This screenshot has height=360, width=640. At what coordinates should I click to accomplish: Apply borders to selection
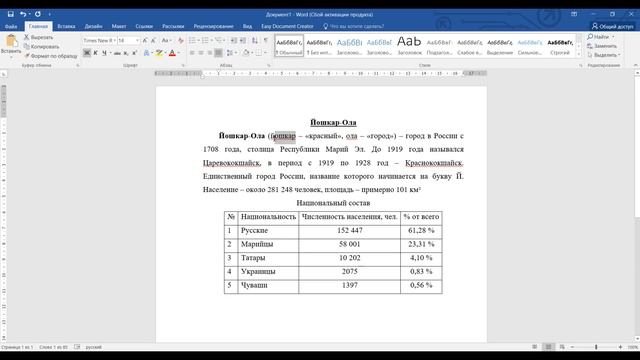point(260,53)
